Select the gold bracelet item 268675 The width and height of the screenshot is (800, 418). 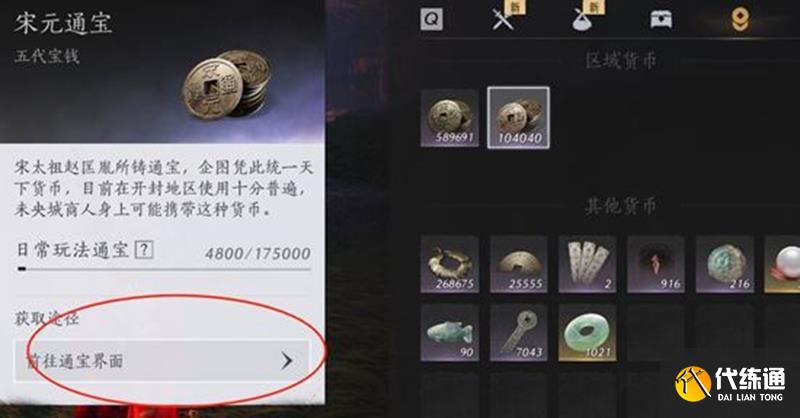click(449, 264)
